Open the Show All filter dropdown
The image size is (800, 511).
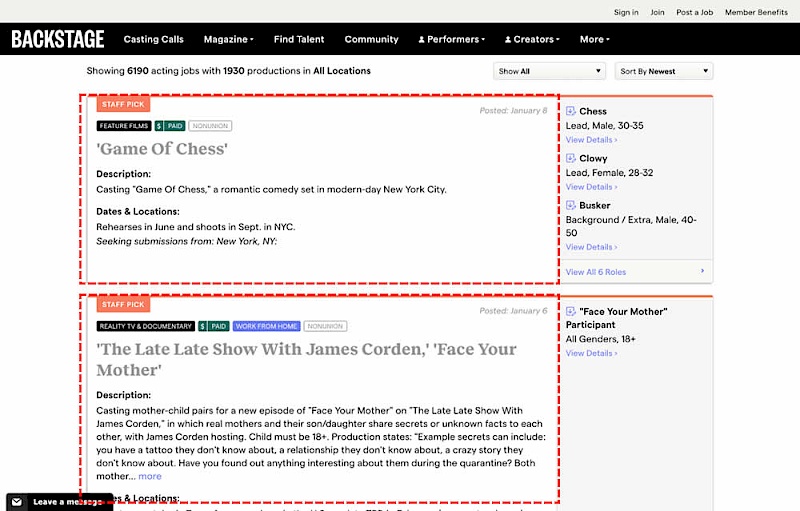[x=549, y=71]
